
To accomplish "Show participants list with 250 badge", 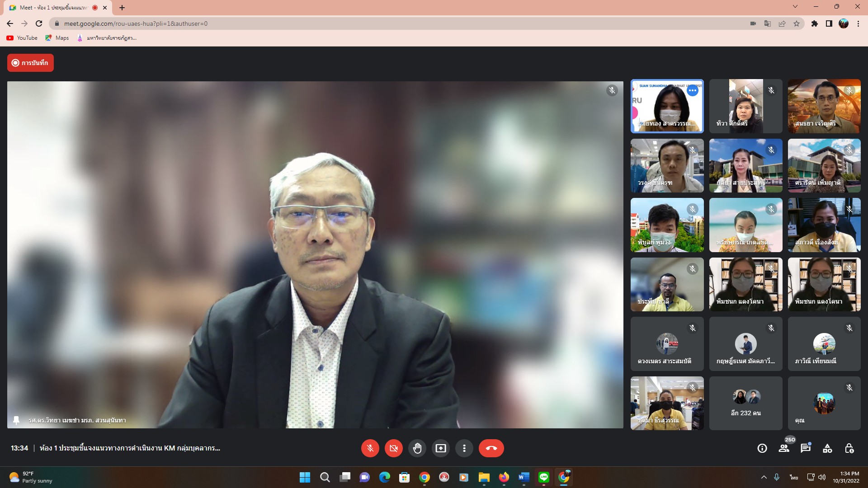I will (784, 448).
